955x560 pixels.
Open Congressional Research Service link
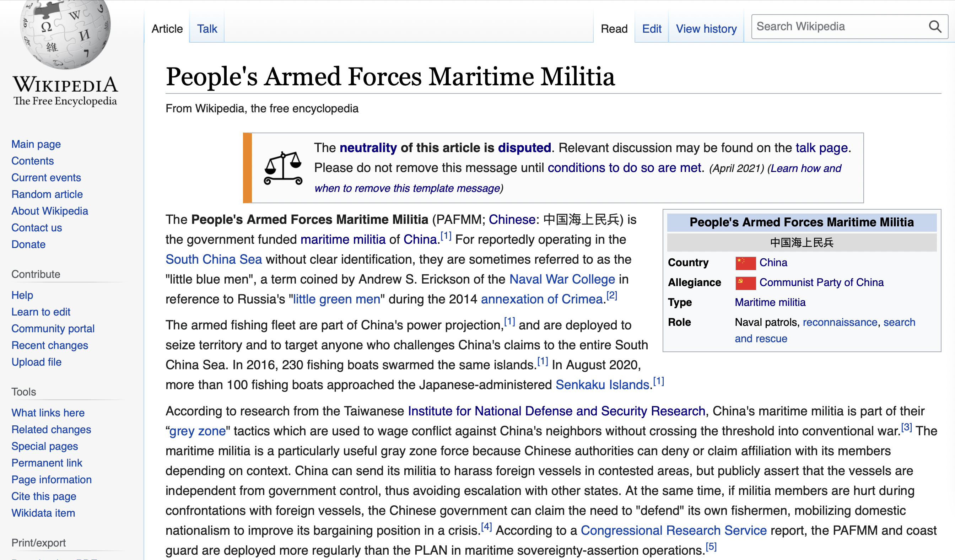[674, 530]
